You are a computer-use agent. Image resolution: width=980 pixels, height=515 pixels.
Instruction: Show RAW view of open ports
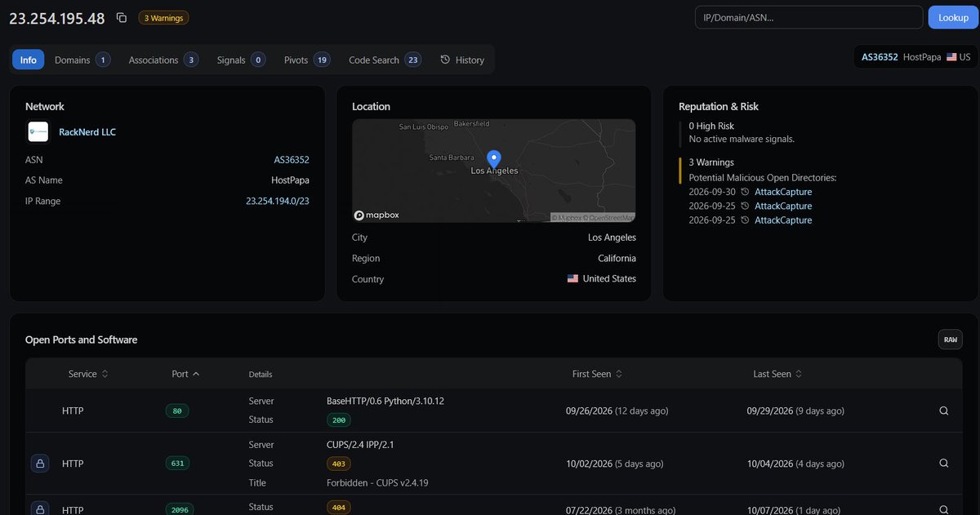click(x=950, y=339)
